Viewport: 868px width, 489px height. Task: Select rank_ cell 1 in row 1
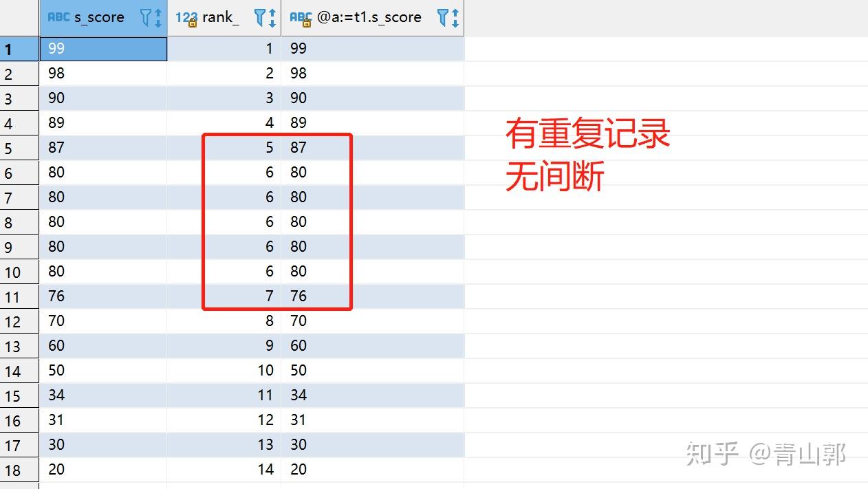[224, 49]
